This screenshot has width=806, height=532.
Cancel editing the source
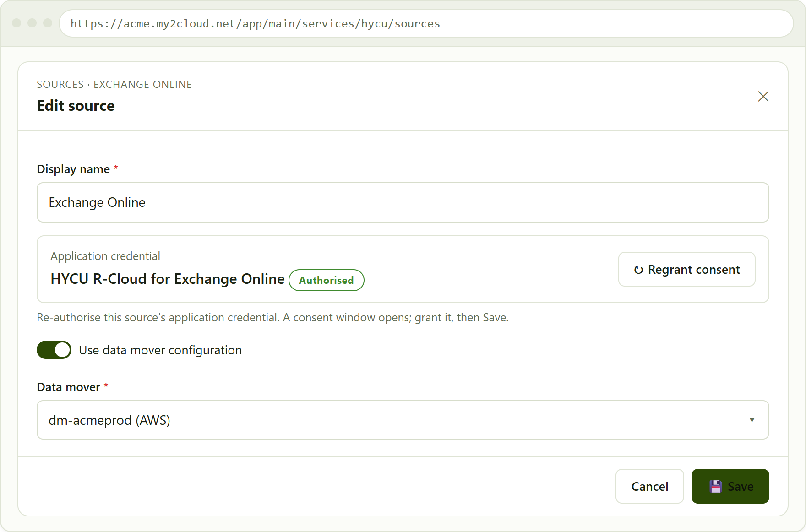649,486
